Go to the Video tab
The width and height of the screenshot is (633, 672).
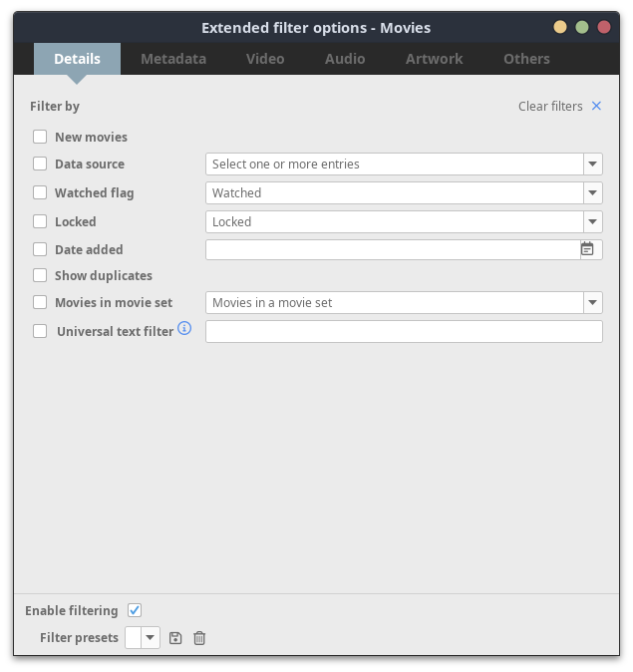pyautogui.click(x=265, y=59)
